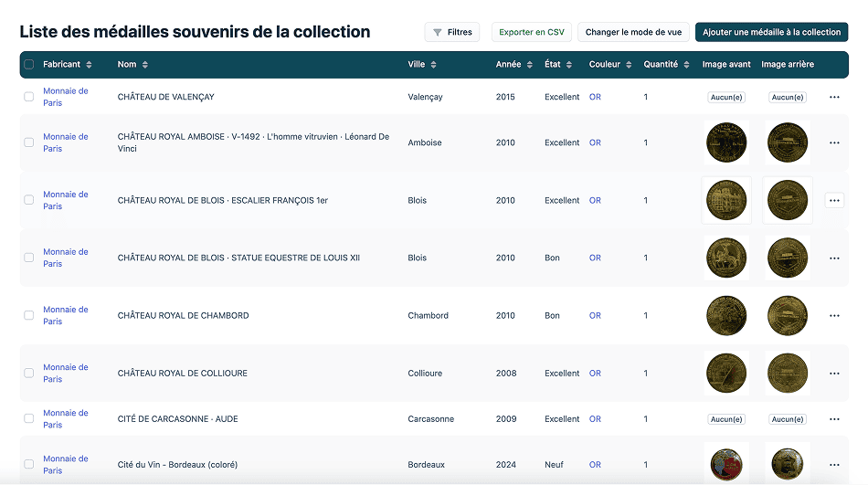Click Changer le mode de vue
The width and height of the screenshot is (868, 485).
633,32
